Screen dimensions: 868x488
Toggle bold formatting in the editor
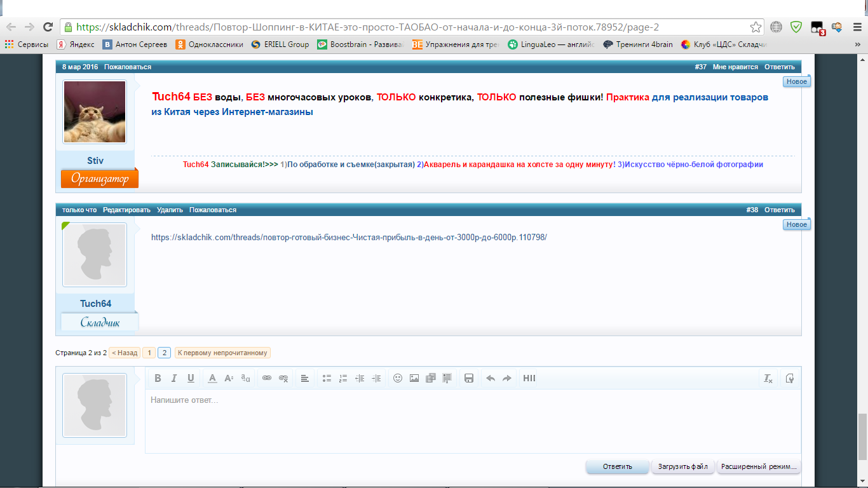(158, 378)
